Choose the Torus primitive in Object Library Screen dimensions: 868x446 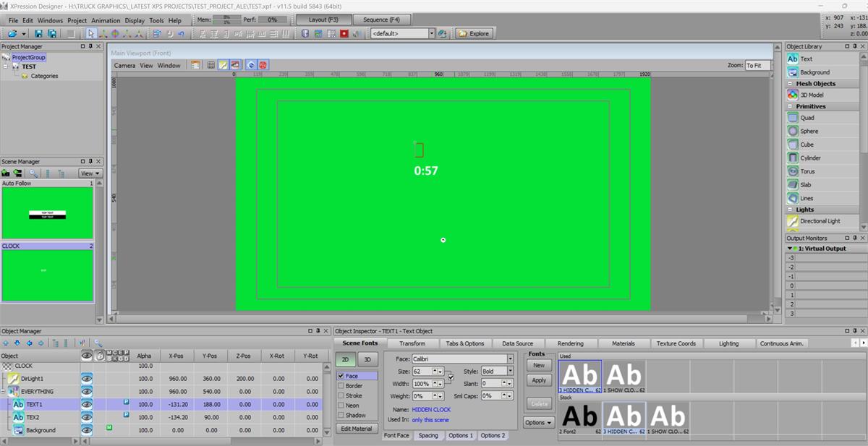point(807,171)
